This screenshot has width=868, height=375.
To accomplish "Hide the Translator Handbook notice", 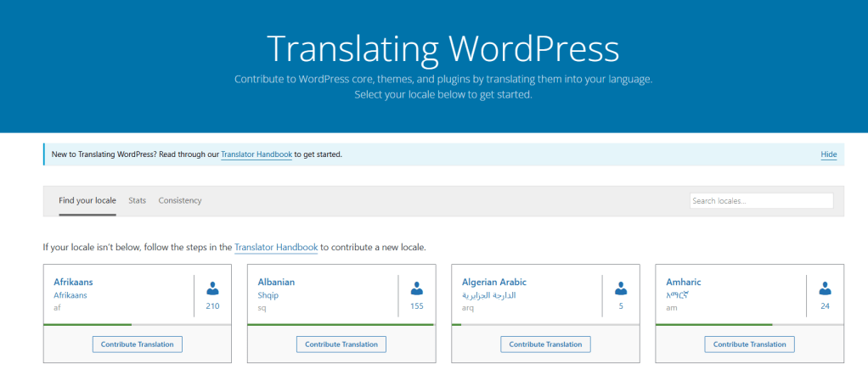I will coord(829,154).
